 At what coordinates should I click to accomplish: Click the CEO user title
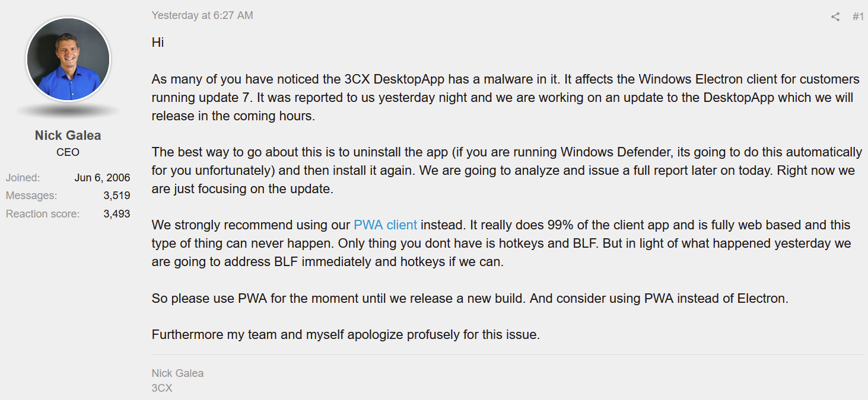[68, 152]
